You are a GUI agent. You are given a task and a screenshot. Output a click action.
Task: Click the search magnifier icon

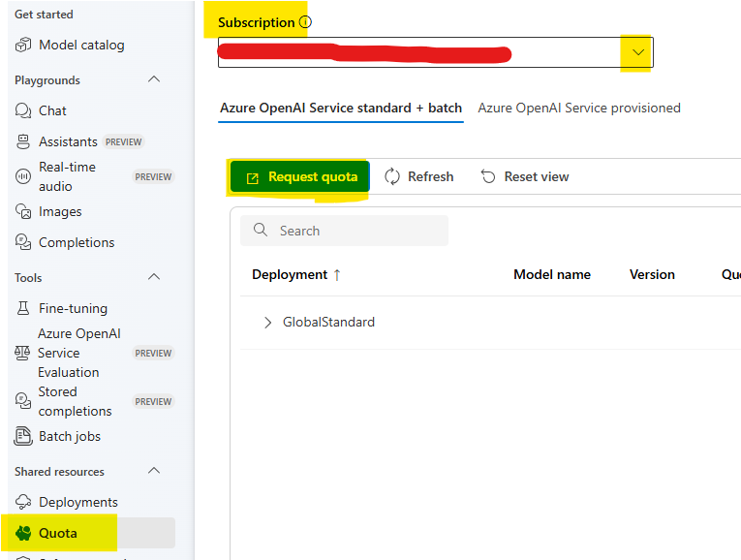[x=261, y=231]
